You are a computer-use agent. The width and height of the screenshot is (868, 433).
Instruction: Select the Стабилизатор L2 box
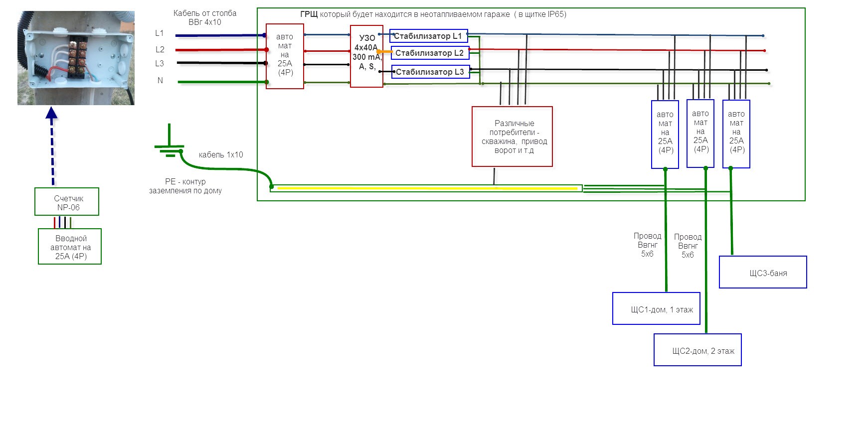(x=430, y=53)
